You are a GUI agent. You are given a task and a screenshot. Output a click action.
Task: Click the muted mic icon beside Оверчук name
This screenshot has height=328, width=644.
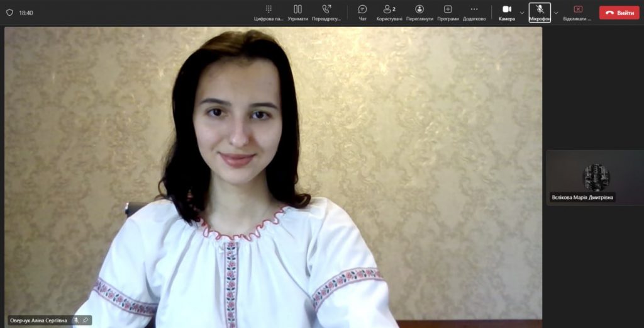coord(75,320)
